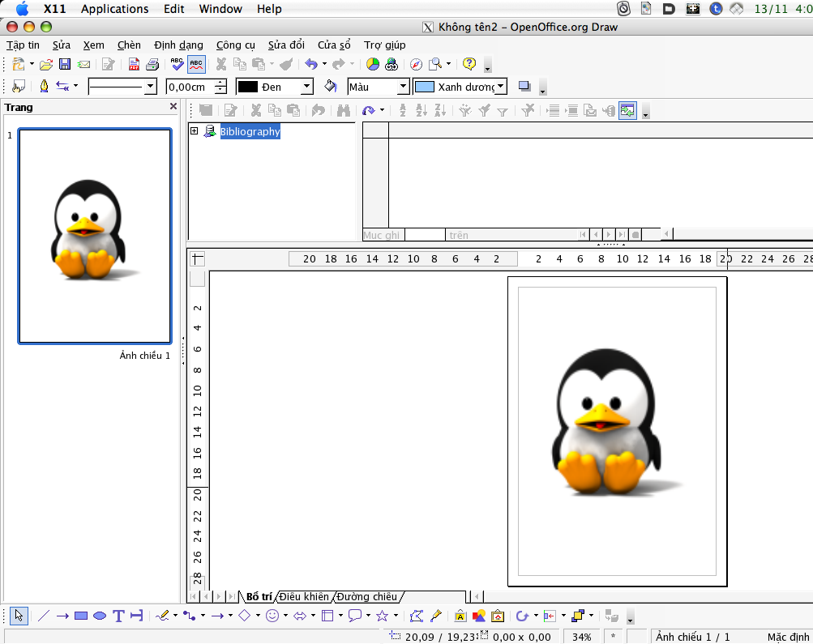The width and height of the screenshot is (813, 644).
Task: Select the Ellipse tool
Action: point(100,616)
